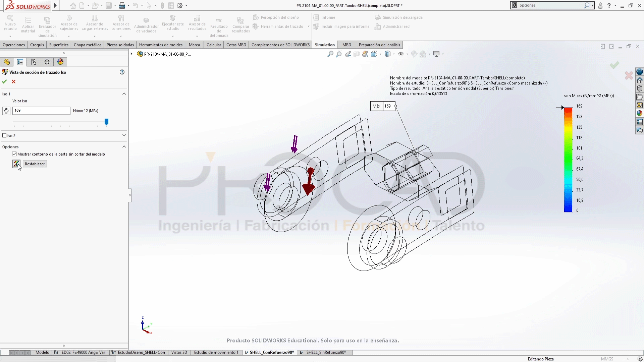Switch to the Modelo bottom tab

(42, 352)
